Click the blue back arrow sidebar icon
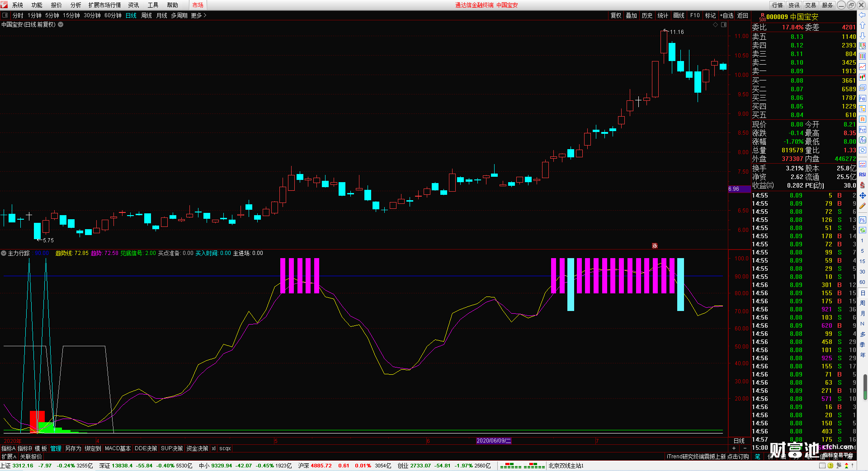Screen dimensions: 868x471 [863, 14]
